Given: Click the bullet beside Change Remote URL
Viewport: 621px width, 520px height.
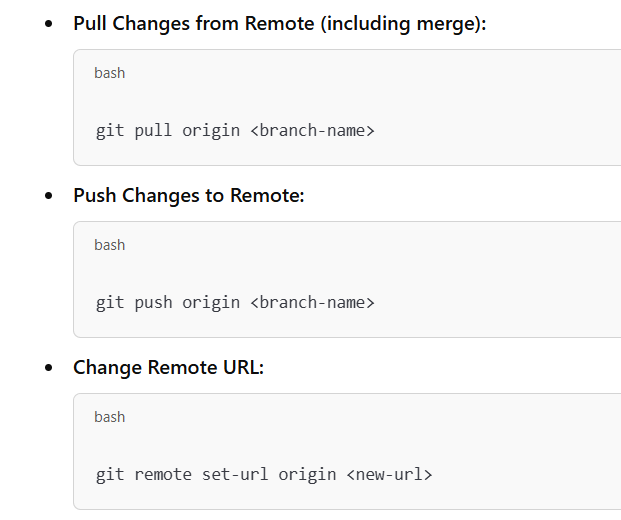Looking at the screenshot, I should (x=49, y=368).
